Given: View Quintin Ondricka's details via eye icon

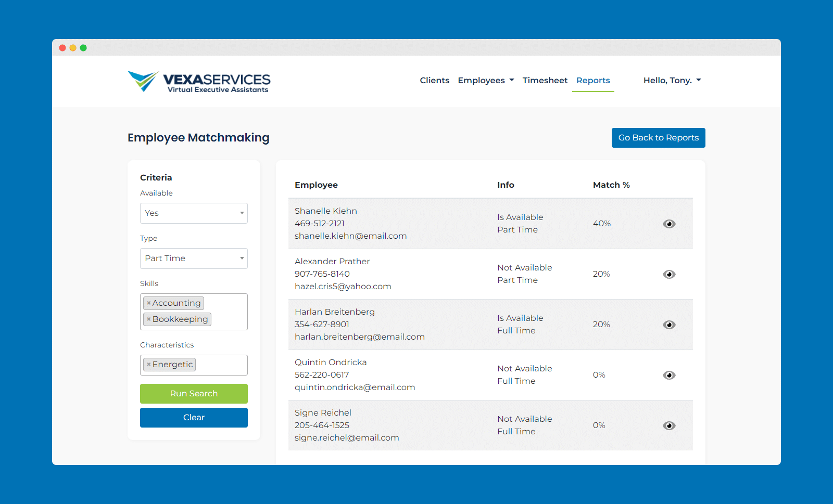Looking at the screenshot, I should [x=669, y=375].
